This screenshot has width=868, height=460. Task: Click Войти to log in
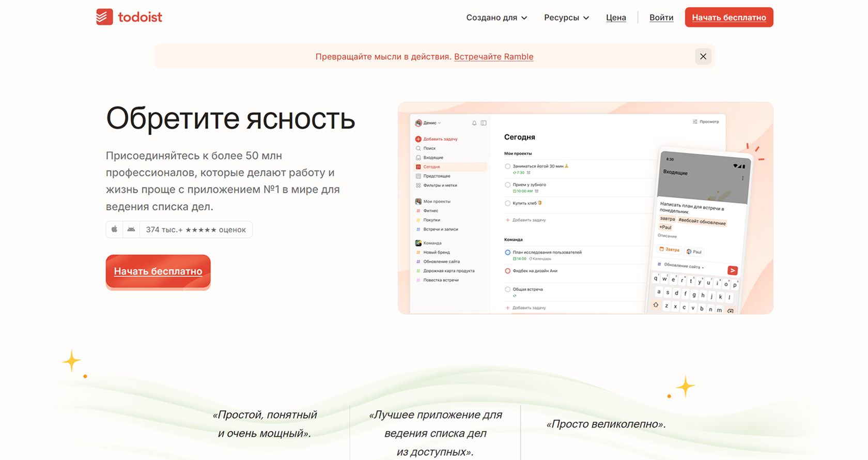click(661, 18)
